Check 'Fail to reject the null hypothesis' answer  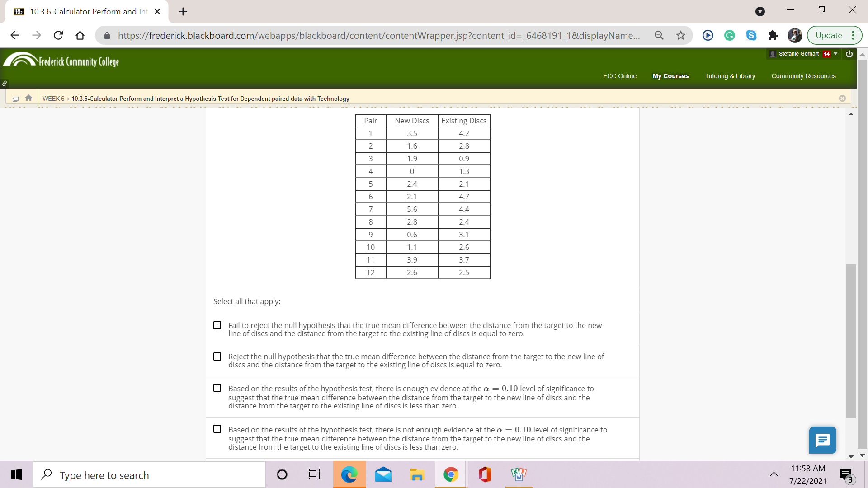217,325
